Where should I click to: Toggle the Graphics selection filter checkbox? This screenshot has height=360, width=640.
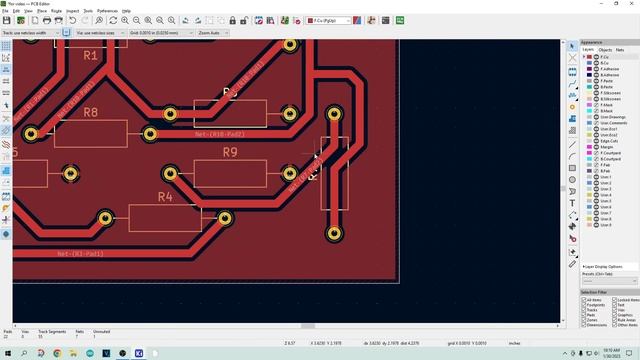[x=614, y=315]
